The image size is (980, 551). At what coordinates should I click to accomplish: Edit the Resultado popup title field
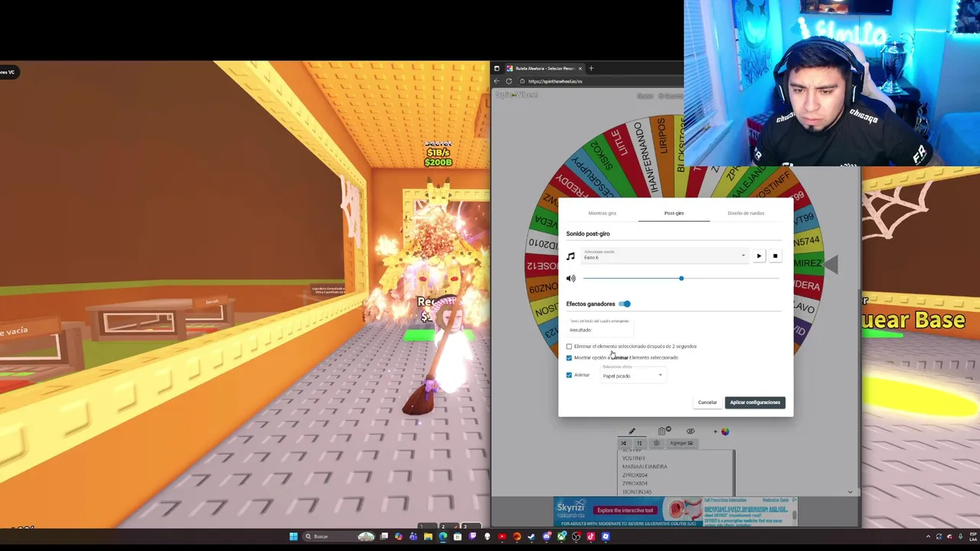coord(599,330)
